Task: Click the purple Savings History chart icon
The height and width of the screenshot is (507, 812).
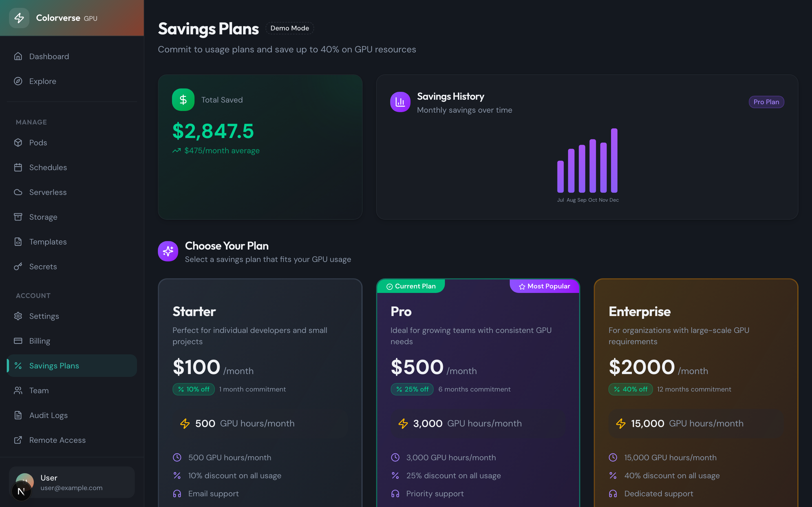Action: 400,102
